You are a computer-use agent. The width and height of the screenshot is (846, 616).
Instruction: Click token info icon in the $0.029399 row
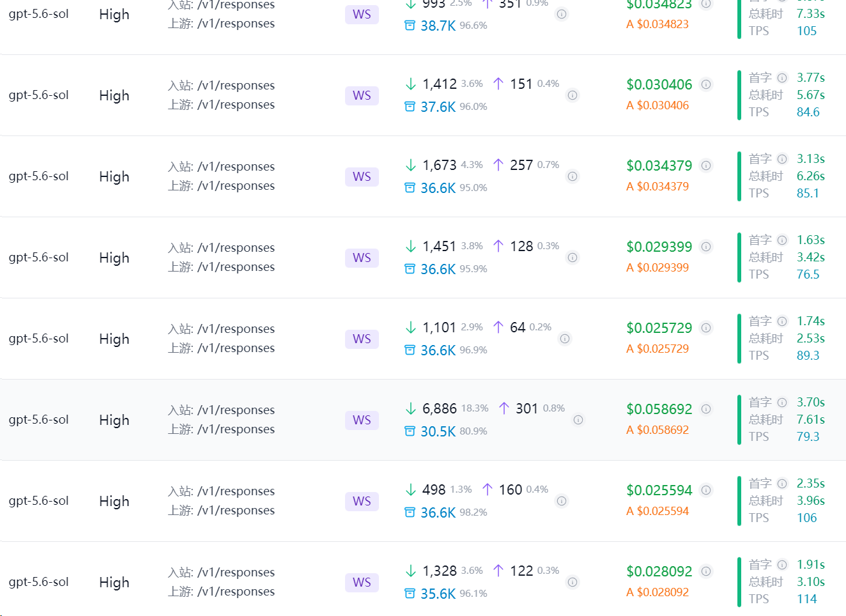tap(573, 258)
